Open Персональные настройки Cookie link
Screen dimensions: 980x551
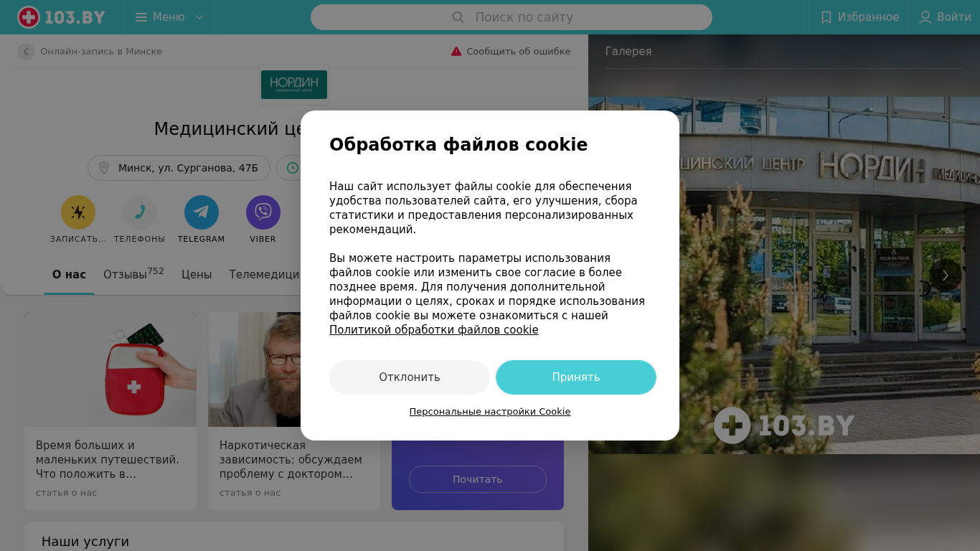(x=490, y=412)
